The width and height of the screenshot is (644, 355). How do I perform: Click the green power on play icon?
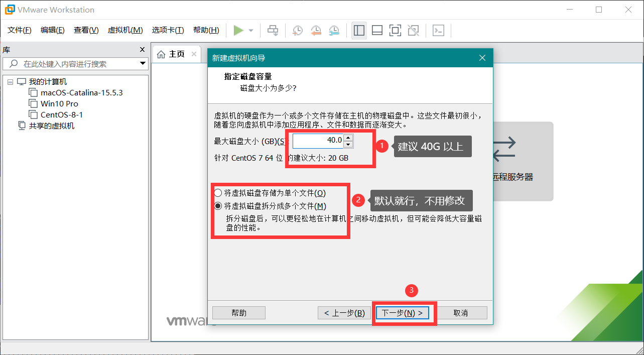click(238, 31)
